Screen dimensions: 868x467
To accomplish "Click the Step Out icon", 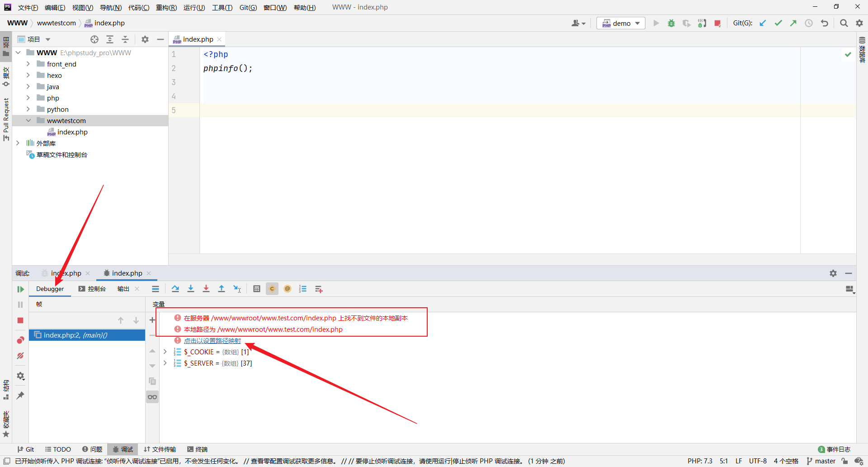I will click(x=222, y=289).
